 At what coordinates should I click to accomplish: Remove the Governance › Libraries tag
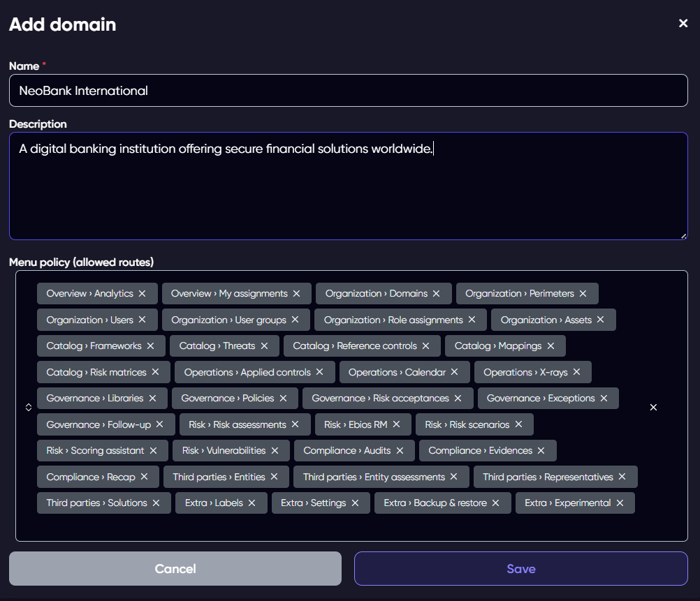153,398
